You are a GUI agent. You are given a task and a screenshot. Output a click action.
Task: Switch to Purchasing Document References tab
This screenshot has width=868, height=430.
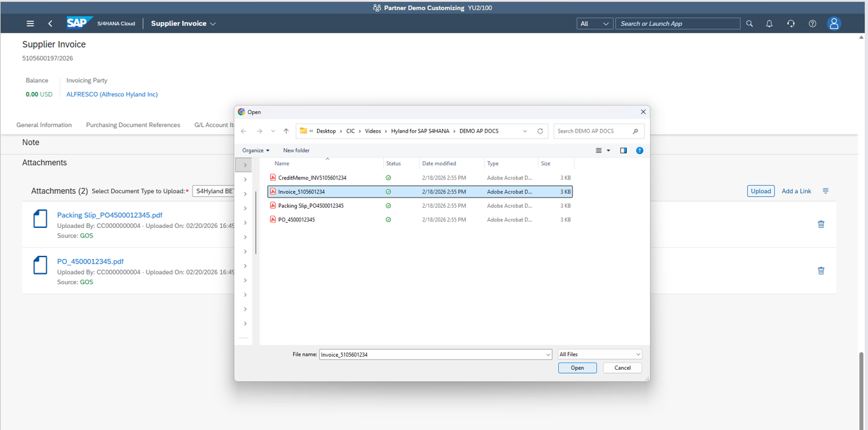pyautogui.click(x=133, y=125)
